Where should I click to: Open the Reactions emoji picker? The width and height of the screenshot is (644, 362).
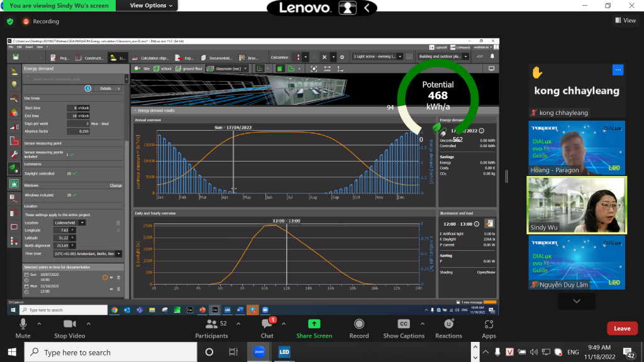click(448, 324)
